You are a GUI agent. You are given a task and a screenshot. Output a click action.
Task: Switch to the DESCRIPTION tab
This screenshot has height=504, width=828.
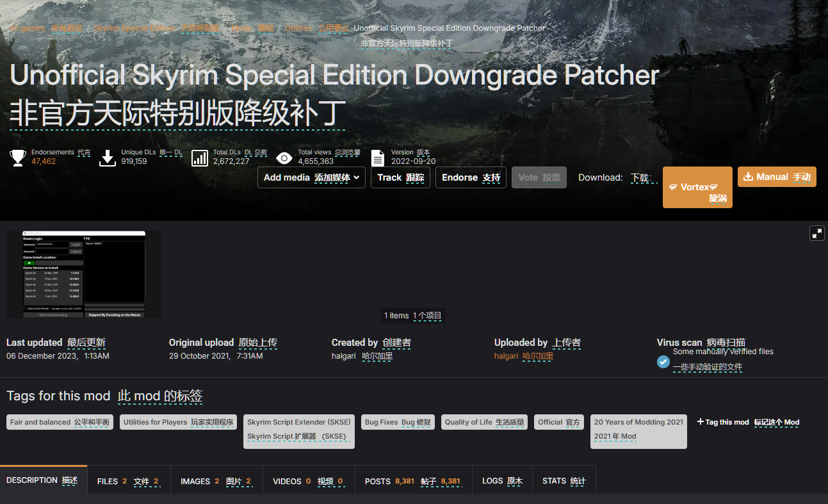click(x=44, y=480)
